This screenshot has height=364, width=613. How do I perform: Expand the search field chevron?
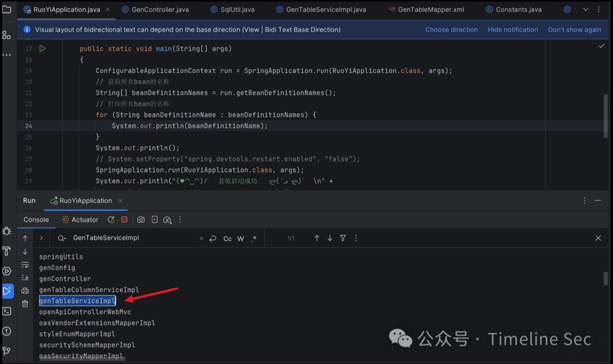[x=41, y=238]
